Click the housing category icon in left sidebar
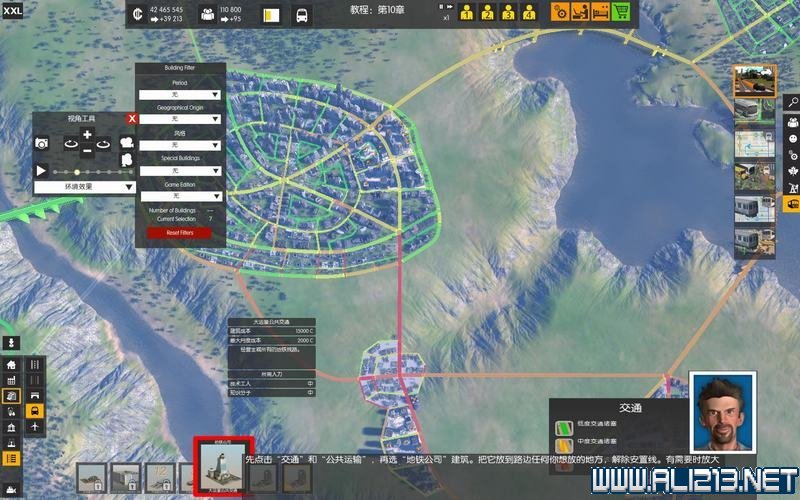 coord(12,365)
